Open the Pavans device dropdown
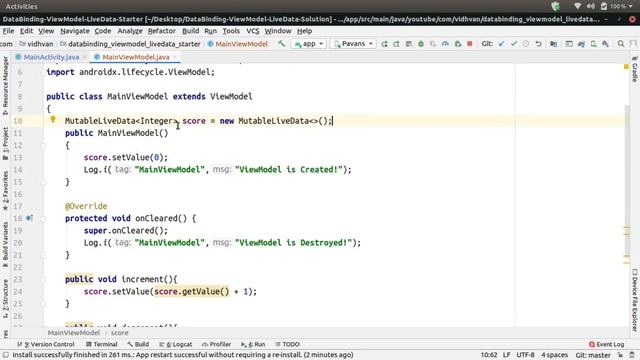 [353, 44]
